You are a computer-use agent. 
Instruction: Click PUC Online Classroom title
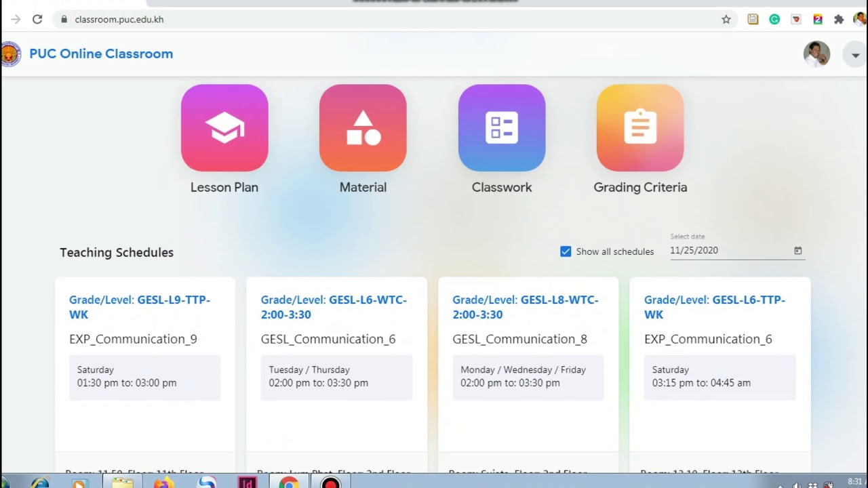(101, 54)
